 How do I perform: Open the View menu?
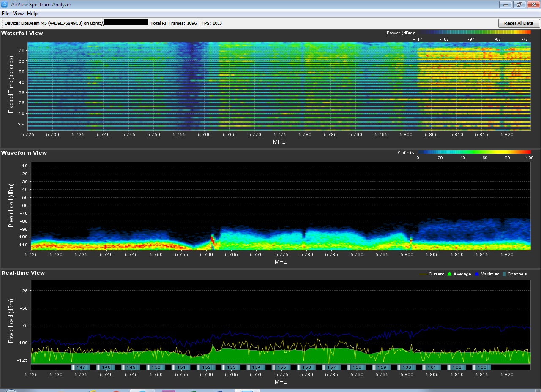pos(18,14)
